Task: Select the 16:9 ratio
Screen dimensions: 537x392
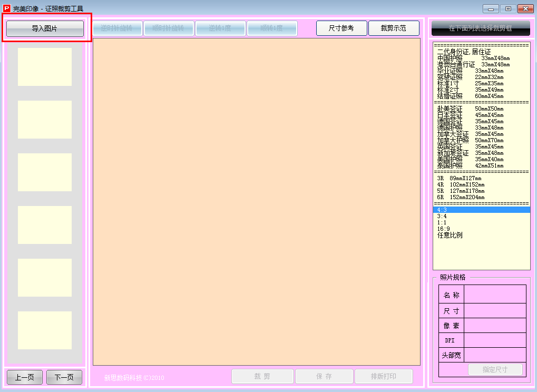Action: [x=482, y=229]
